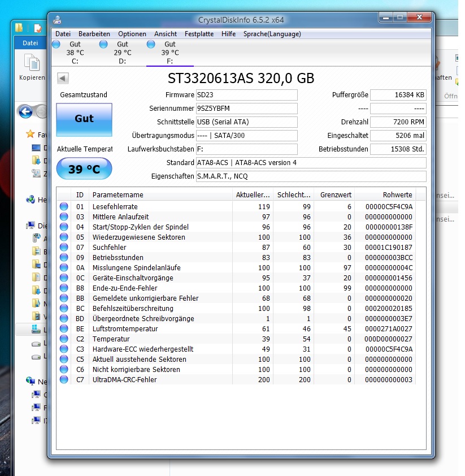Click status icon of Befehlszeitüberschreitung row
This screenshot has height=476, width=465.
64,309
